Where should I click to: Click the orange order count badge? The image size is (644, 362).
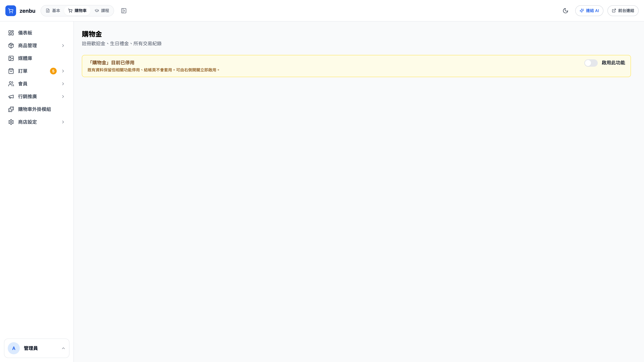pos(53,71)
